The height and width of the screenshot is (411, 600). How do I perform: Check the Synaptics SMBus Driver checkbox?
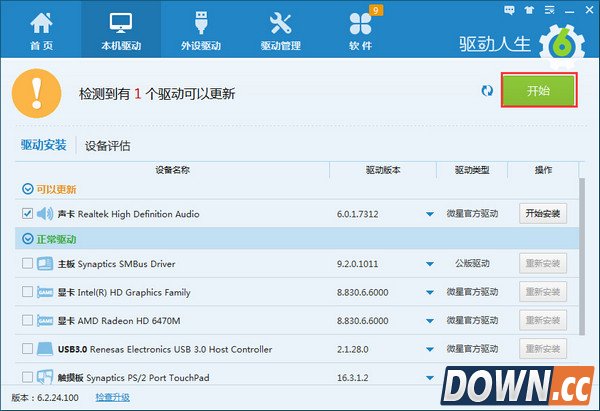pyautogui.click(x=27, y=263)
